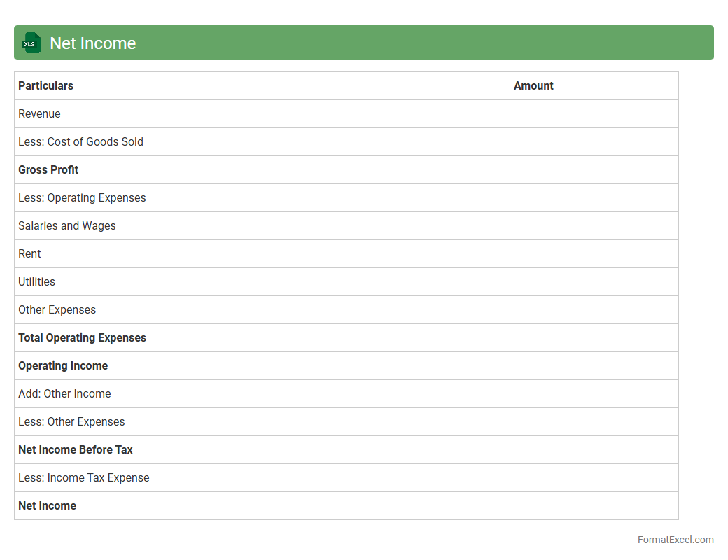Select the Gross Profit row label

tap(48, 169)
